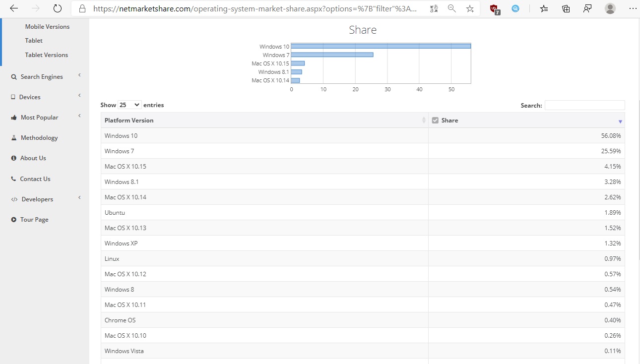This screenshot has height=364, width=640.
Task: Expand the Search Engines submenu chevron
Action: point(79,75)
